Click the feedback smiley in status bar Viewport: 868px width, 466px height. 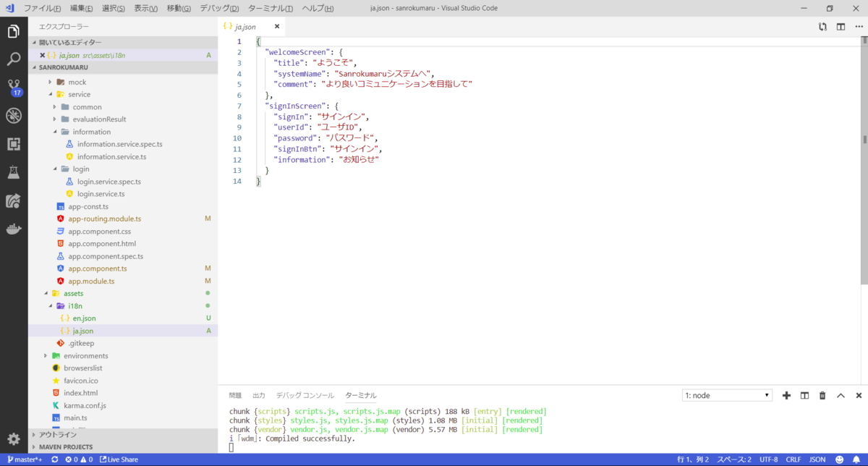tap(839, 459)
